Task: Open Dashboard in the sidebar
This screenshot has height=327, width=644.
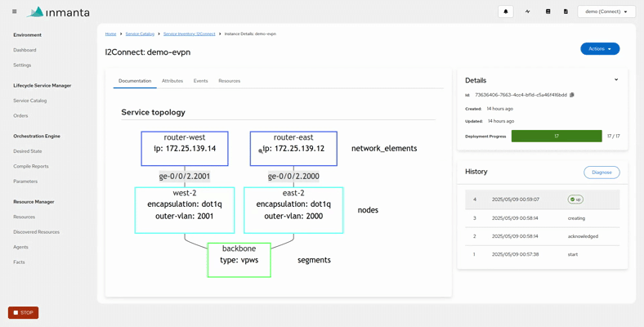Action: [25, 50]
